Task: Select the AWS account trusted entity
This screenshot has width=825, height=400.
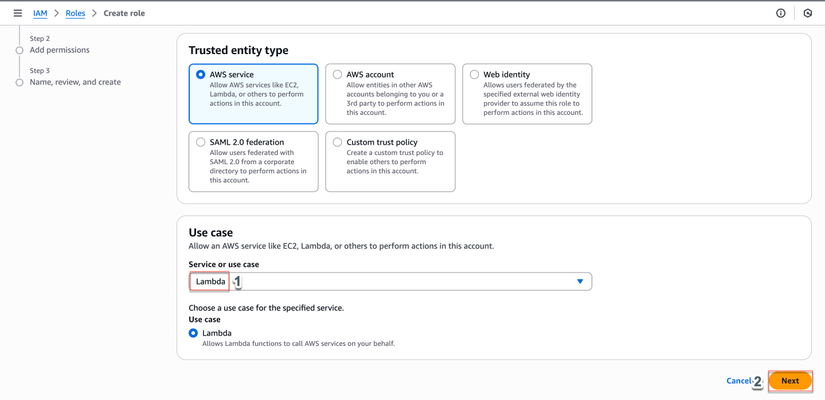Action: tap(338, 75)
